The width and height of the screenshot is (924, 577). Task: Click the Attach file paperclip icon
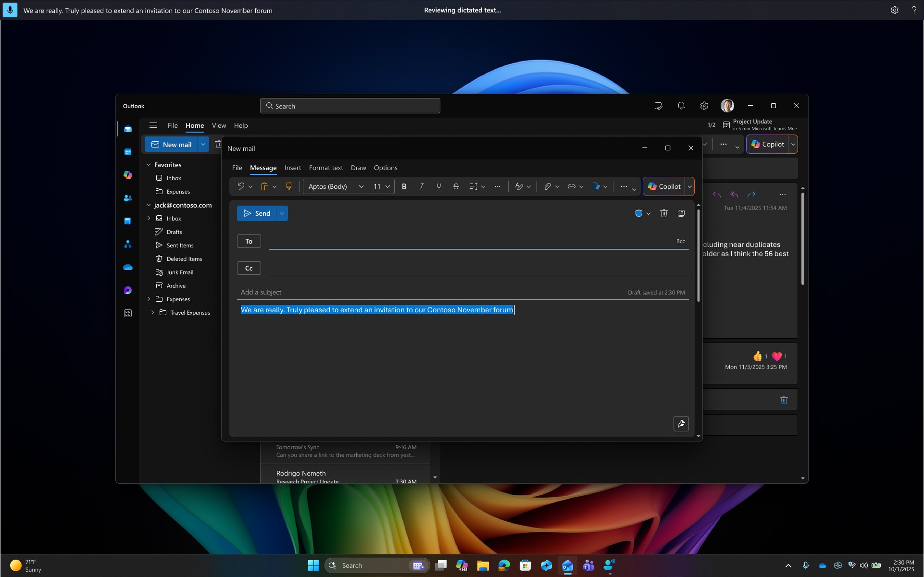pyautogui.click(x=547, y=186)
